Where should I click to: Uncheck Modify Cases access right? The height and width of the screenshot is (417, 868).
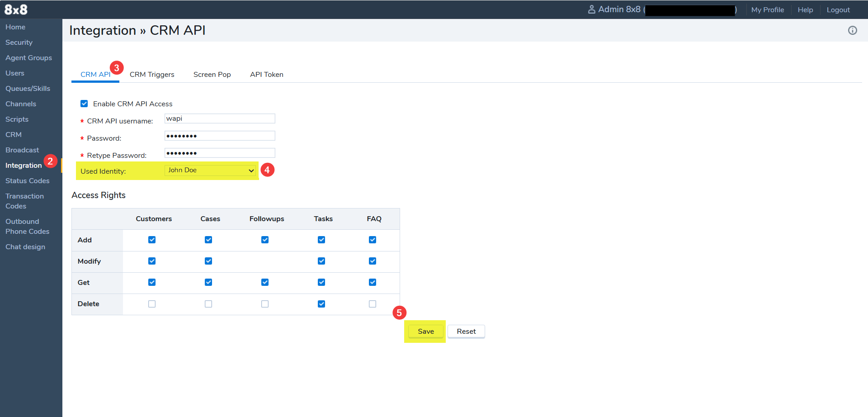(208, 261)
